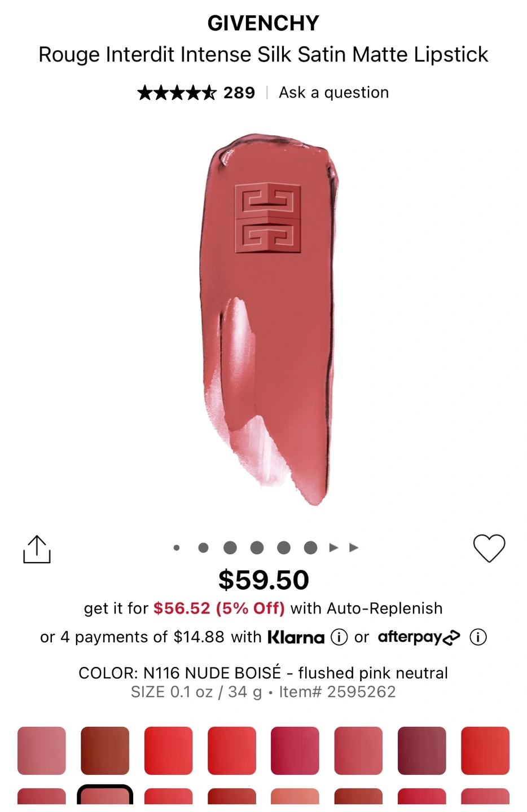Play the first product video arrow
The image size is (527, 812).
click(333, 548)
